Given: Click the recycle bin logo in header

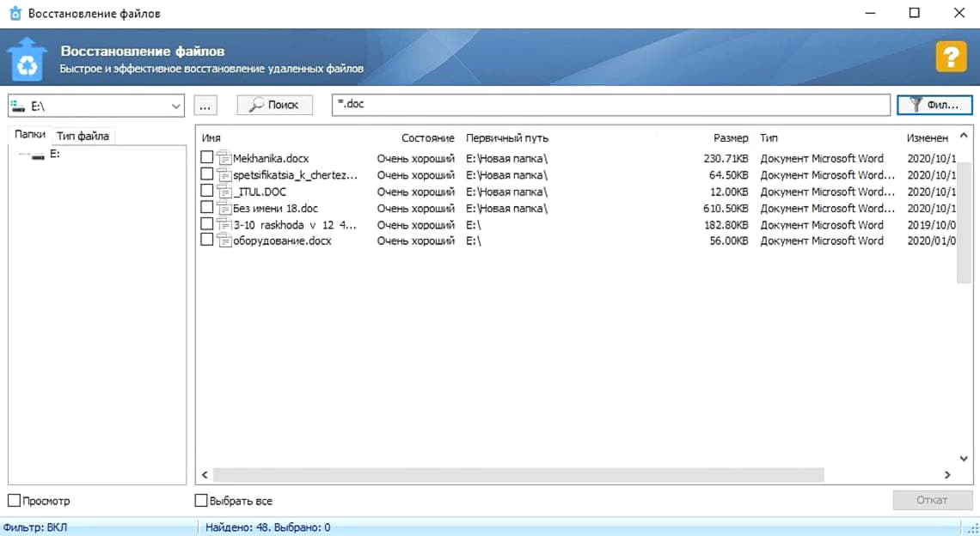Looking at the screenshot, I should [27, 58].
